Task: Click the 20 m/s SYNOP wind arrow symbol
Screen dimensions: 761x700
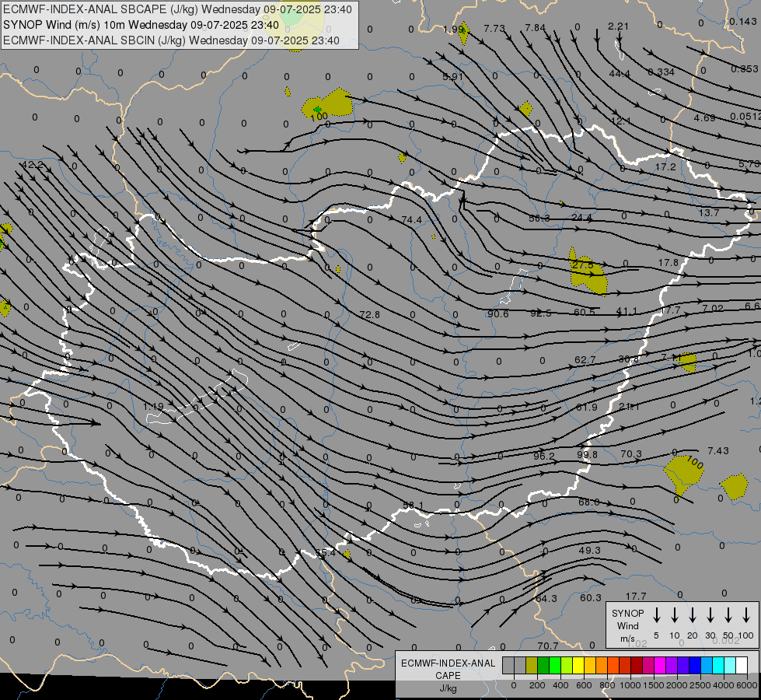Action: tap(692, 614)
